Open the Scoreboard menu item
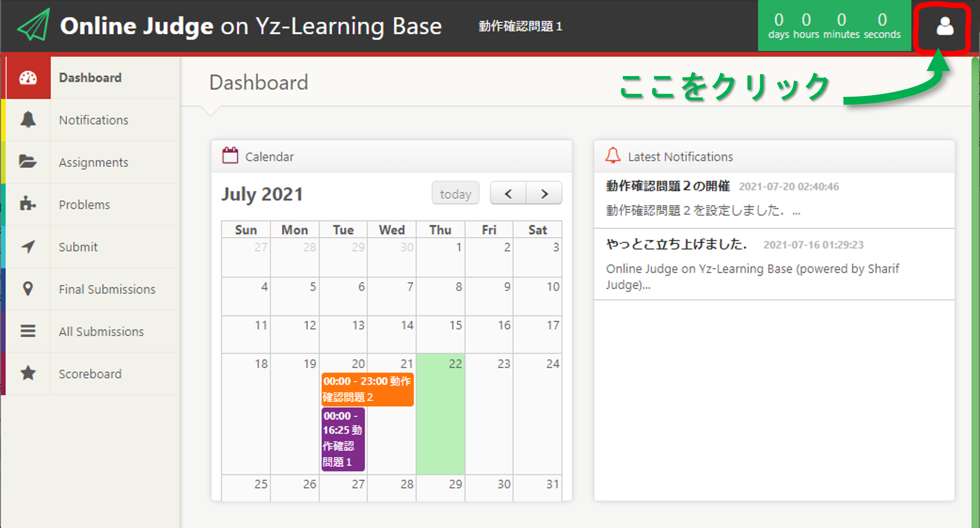This screenshot has width=980, height=528. tap(90, 374)
